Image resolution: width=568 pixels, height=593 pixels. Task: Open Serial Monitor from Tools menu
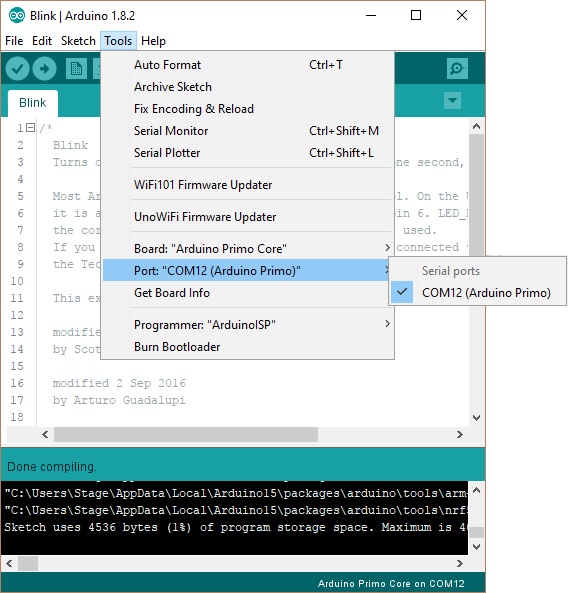coord(248,131)
